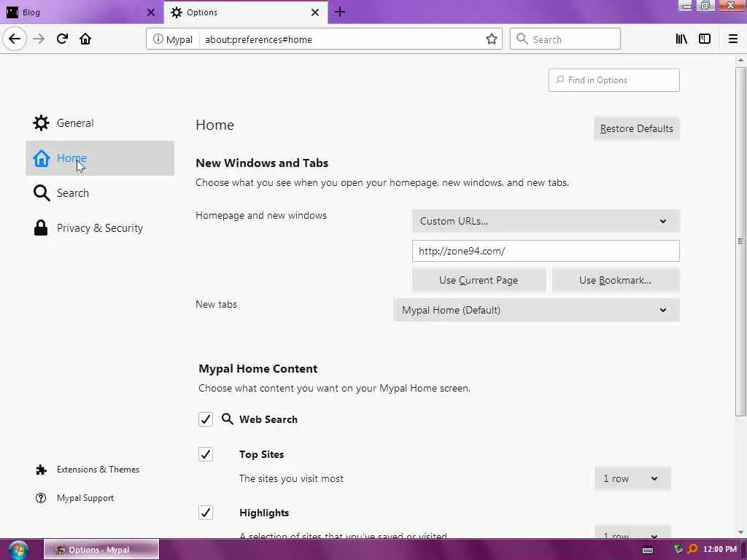This screenshot has width=747, height=560.
Task: Toggle the sidebar view icon
Action: [x=705, y=39]
